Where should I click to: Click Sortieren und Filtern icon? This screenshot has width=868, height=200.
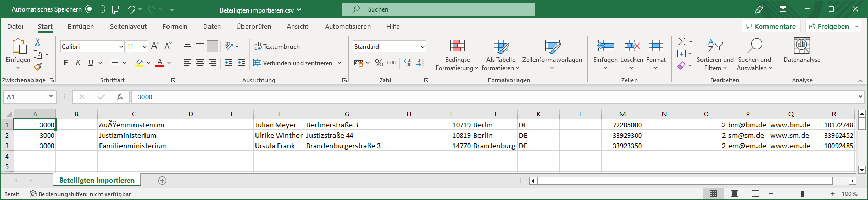tap(715, 46)
